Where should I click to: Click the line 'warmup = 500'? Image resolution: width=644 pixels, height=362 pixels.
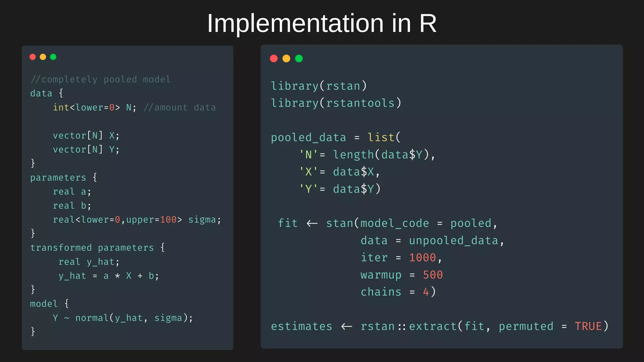(402, 275)
